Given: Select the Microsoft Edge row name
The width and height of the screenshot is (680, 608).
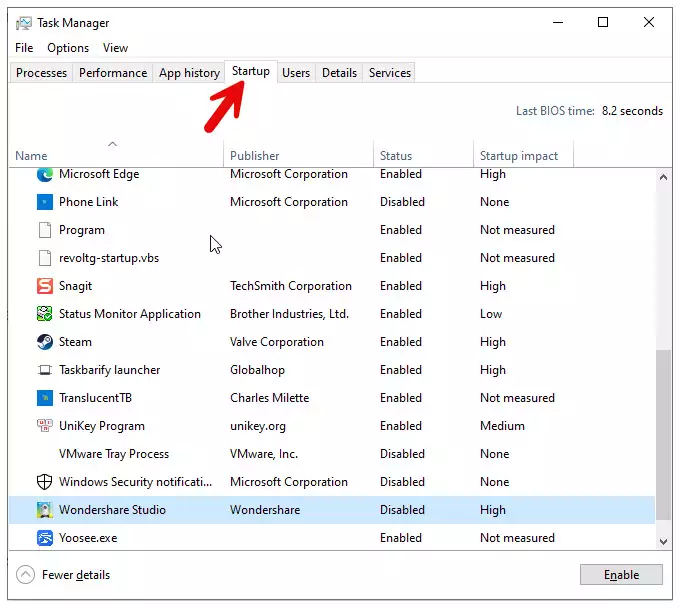Looking at the screenshot, I should [99, 174].
